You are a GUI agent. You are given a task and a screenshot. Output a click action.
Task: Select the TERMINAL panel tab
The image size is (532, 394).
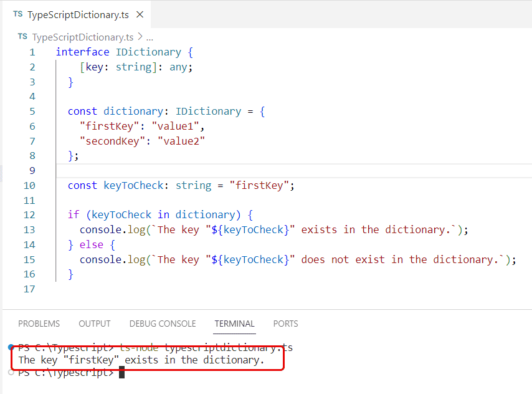coord(234,324)
